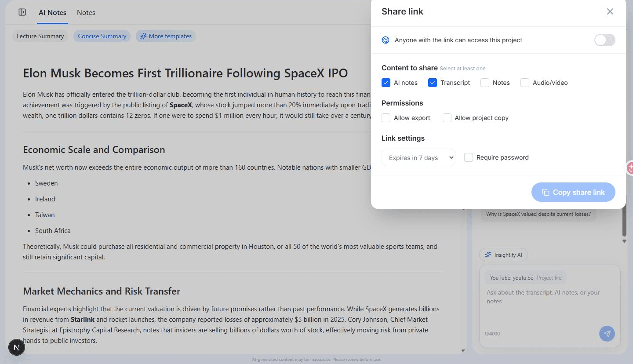Click the AI-generated content disclaimer text

[316, 360]
